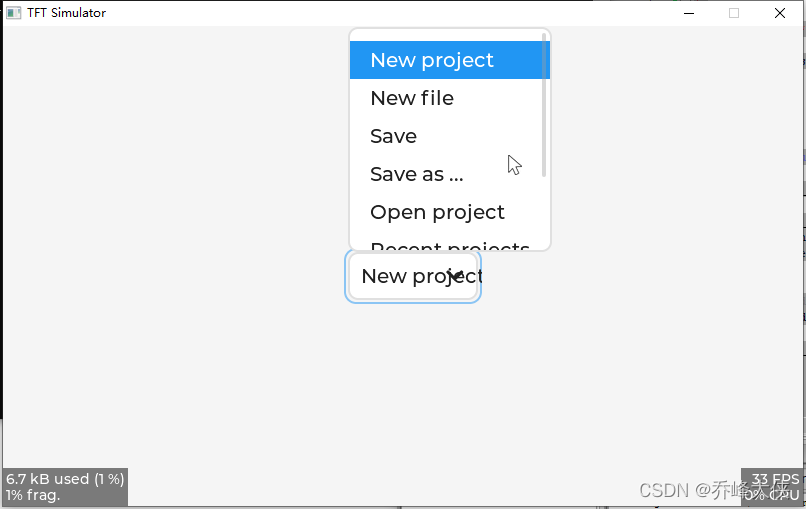
Task: Pick "Save as ..." from the list
Action: pos(417,174)
